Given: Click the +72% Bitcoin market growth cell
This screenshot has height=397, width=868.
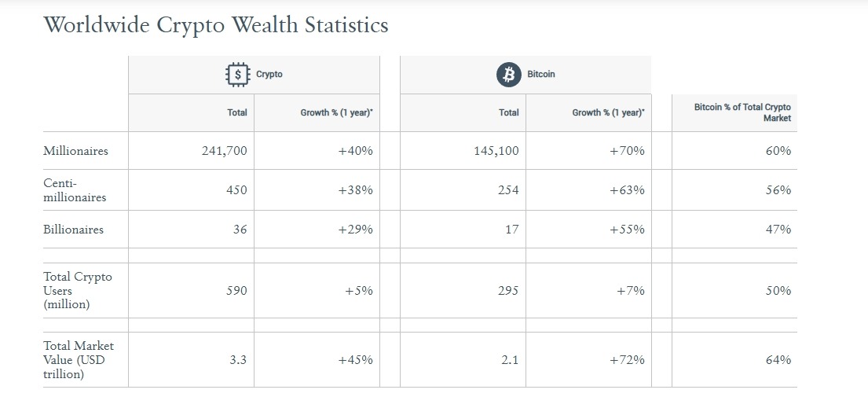Looking at the screenshot, I should tap(627, 360).
